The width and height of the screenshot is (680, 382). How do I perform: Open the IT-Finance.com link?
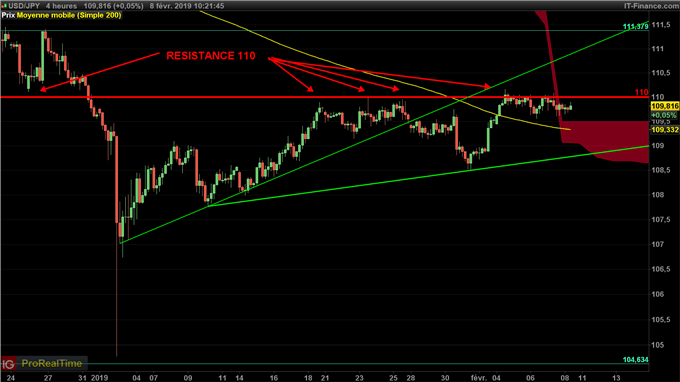[x=651, y=6]
